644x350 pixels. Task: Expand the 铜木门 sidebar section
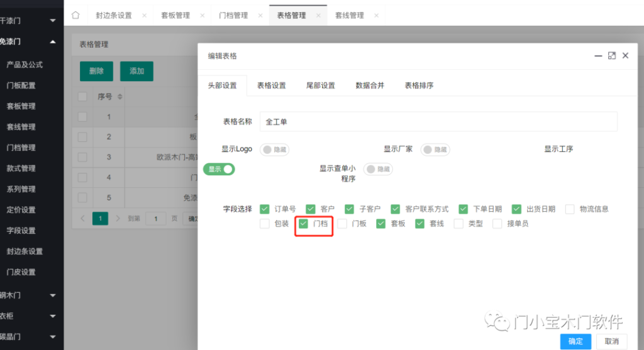pos(53,295)
